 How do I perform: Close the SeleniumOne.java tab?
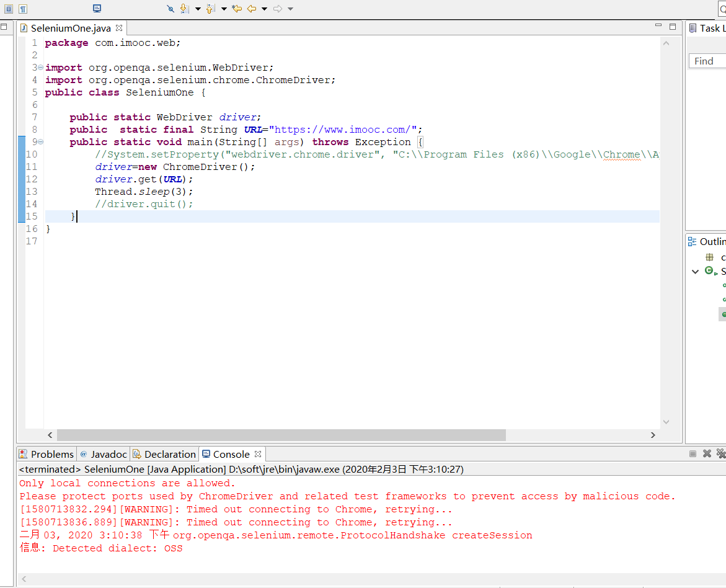[119, 28]
